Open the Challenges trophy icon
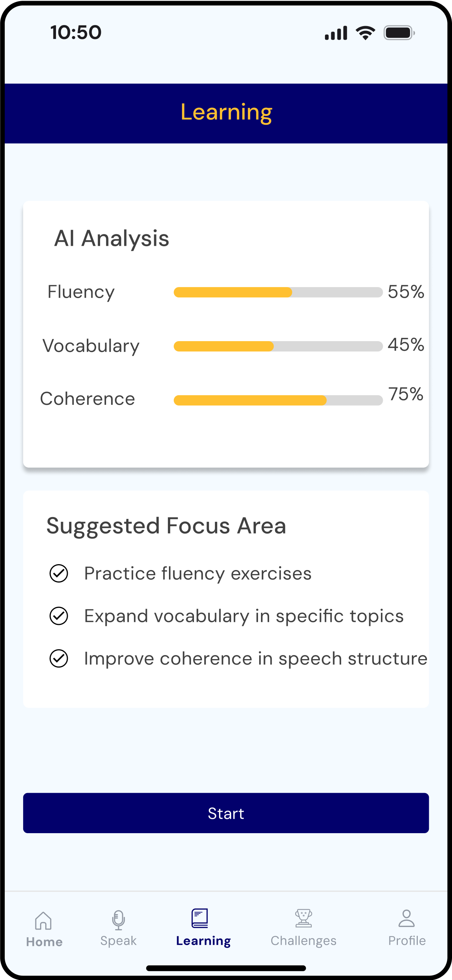Image resolution: width=452 pixels, height=980 pixels. pyautogui.click(x=304, y=919)
